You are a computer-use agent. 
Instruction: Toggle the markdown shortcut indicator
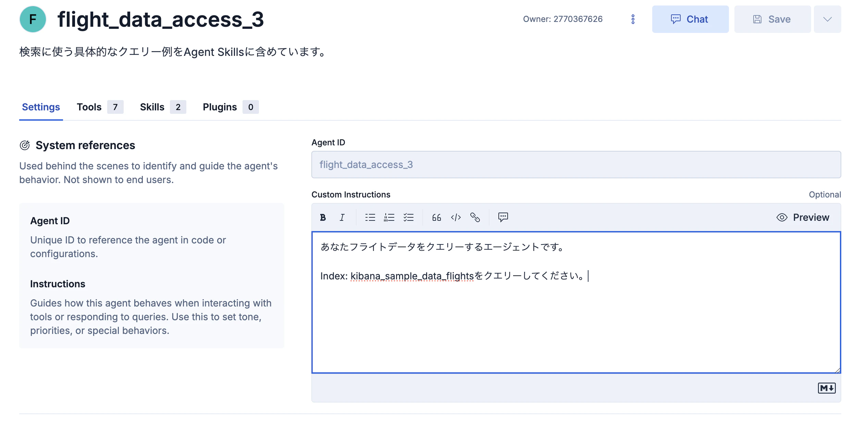(x=827, y=388)
